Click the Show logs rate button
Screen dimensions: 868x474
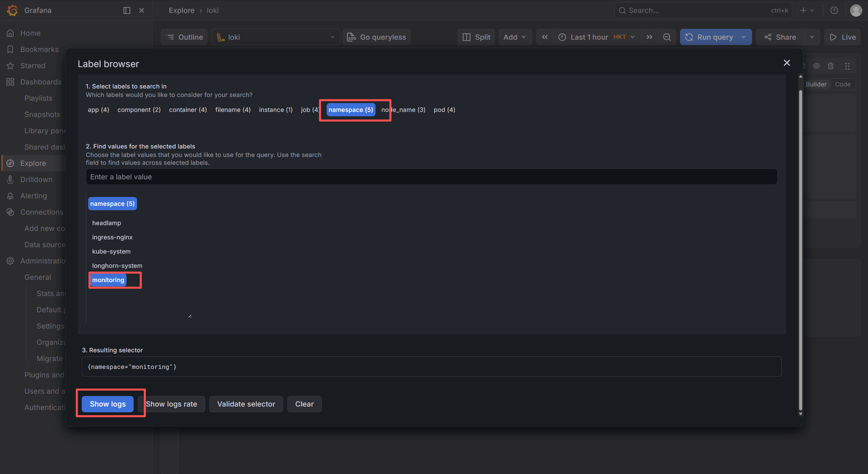click(171, 404)
